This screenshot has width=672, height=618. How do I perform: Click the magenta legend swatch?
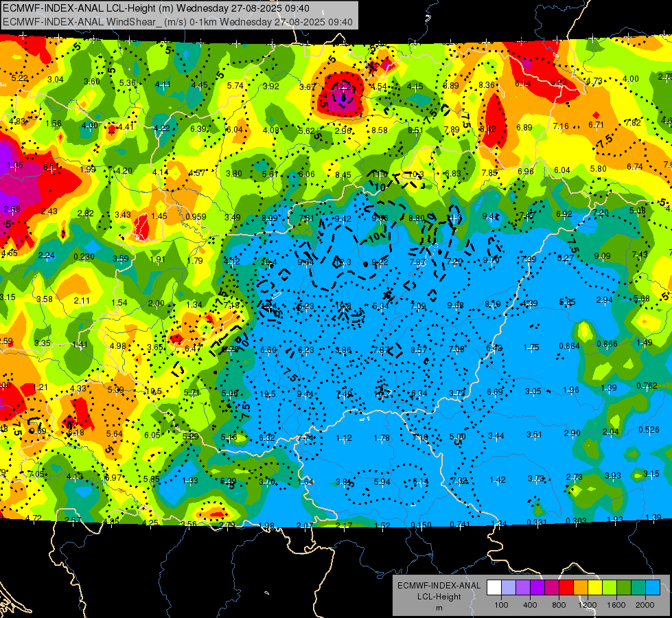tap(552, 588)
